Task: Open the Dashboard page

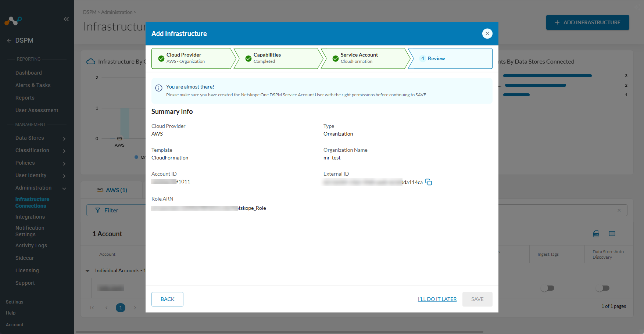Action: pos(29,73)
